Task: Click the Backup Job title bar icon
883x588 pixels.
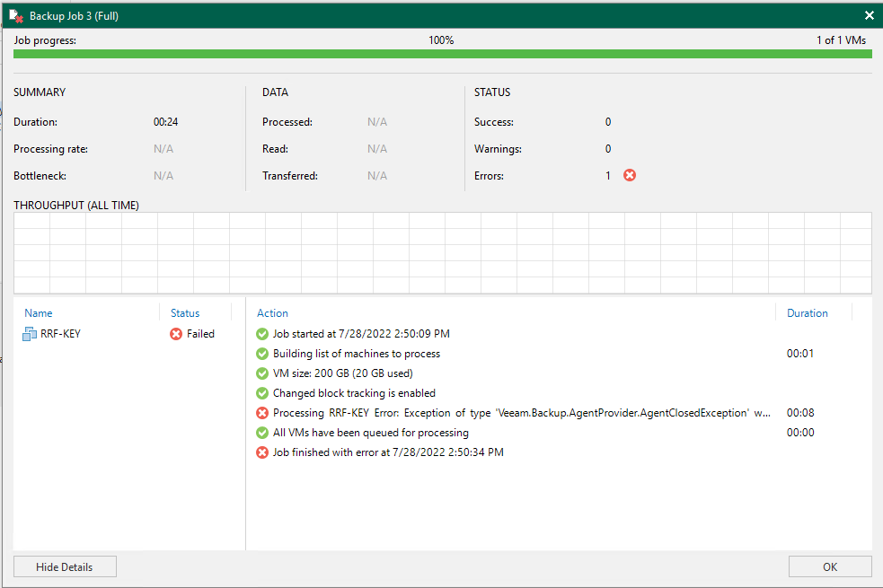Action: 16,16
